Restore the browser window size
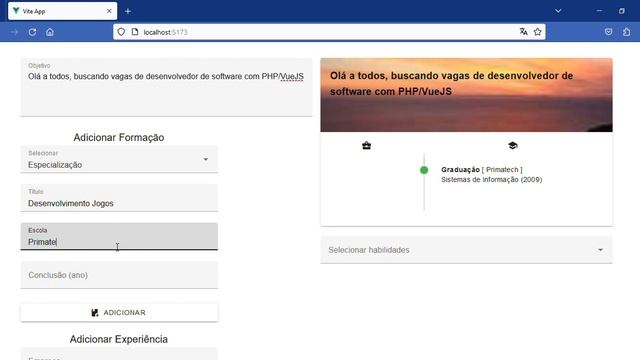640x360 pixels. [x=621, y=11]
